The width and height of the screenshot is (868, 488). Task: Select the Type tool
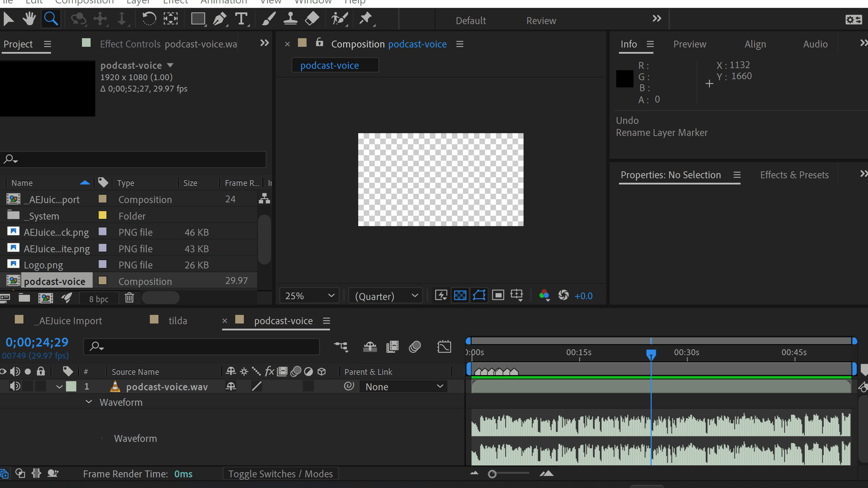coord(241,19)
